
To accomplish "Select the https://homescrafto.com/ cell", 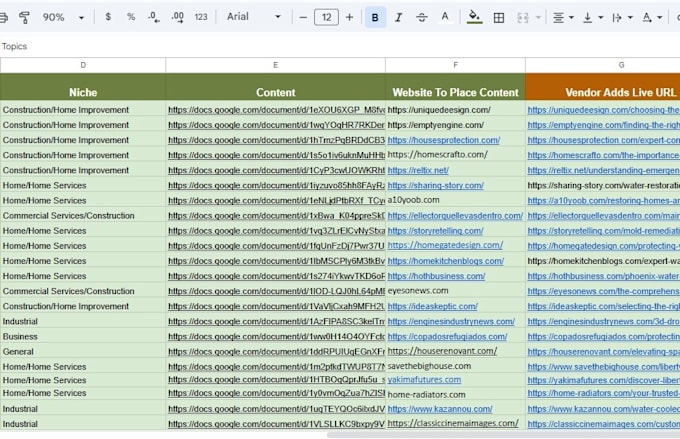I will [x=455, y=155].
